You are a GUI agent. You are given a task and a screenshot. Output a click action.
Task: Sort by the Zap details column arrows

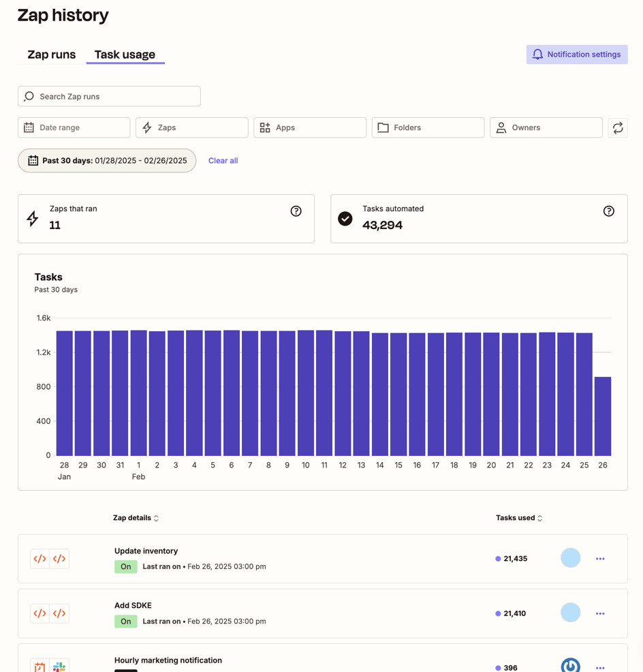156,517
